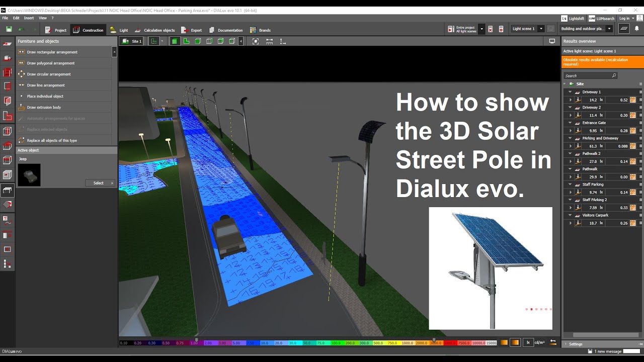Toggle false color icon for Staff Parking row

point(633,192)
